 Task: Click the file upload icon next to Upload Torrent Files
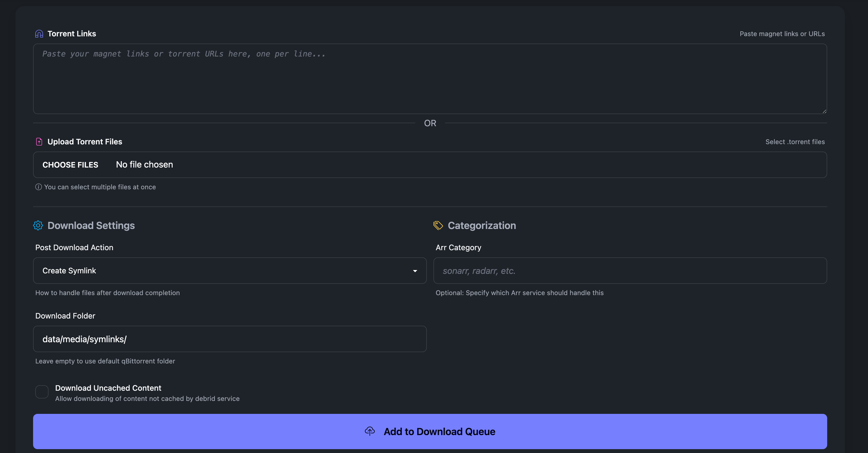tap(39, 141)
